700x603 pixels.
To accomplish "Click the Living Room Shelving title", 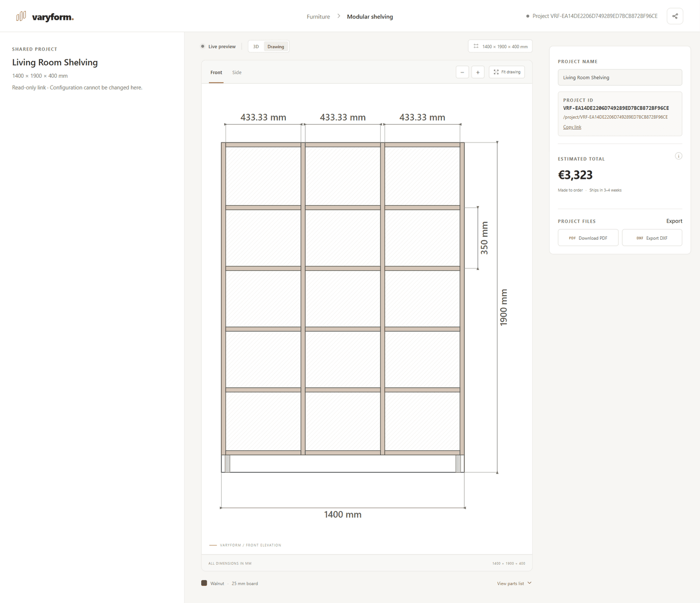I will click(x=55, y=62).
